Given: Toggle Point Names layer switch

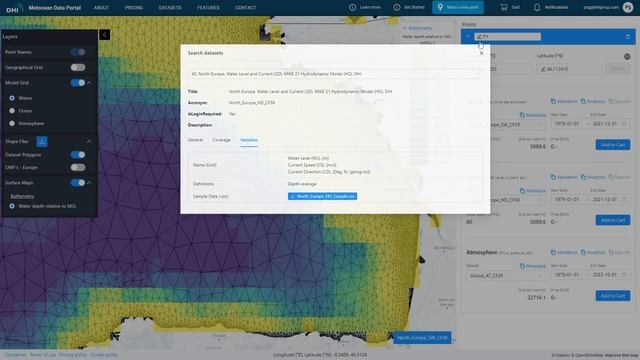Looking at the screenshot, I should point(78,52).
